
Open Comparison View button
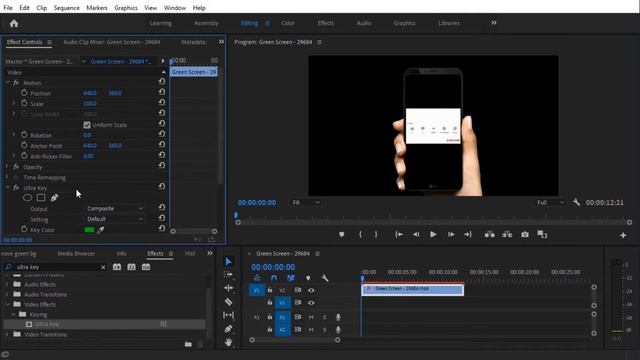pos(542,234)
